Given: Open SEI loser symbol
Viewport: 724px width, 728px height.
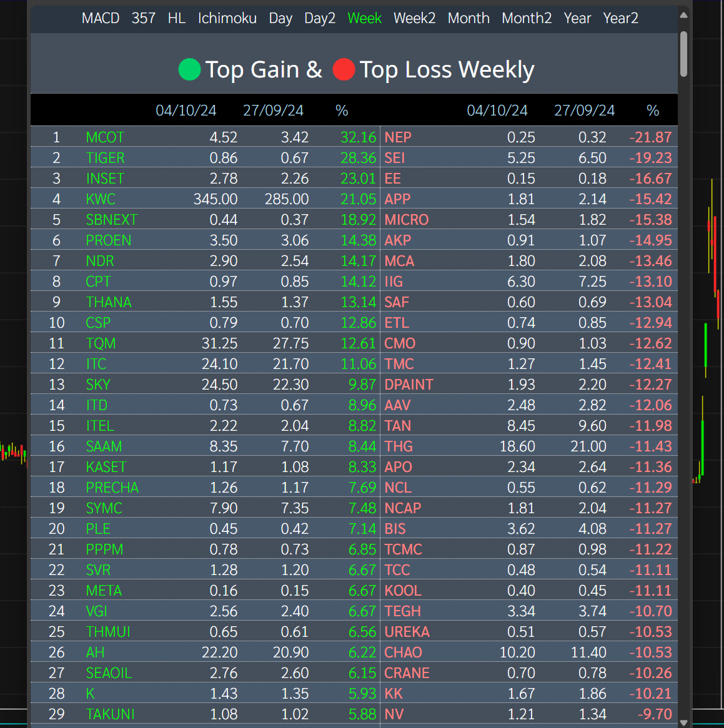Looking at the screenshot, I should click(395, 158).
